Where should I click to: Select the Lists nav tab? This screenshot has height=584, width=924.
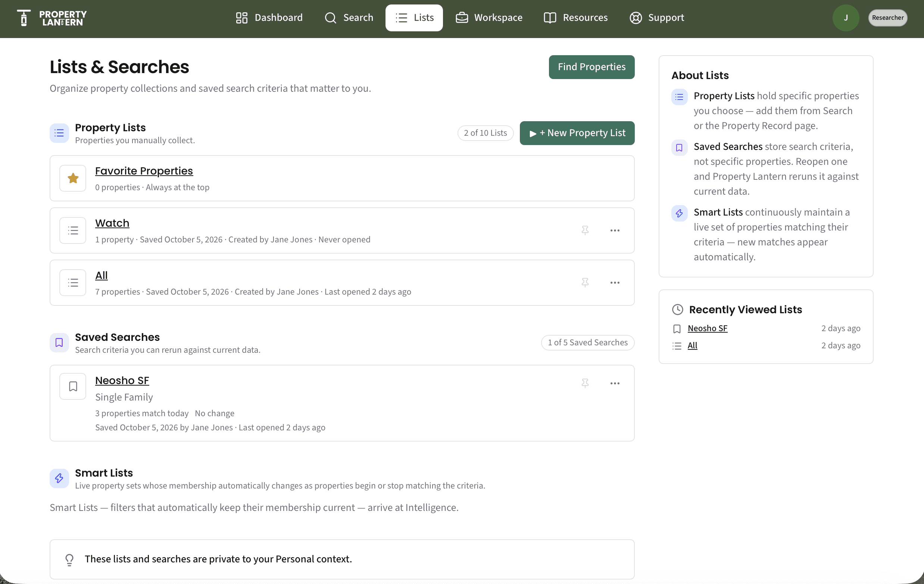pos(414,18)
